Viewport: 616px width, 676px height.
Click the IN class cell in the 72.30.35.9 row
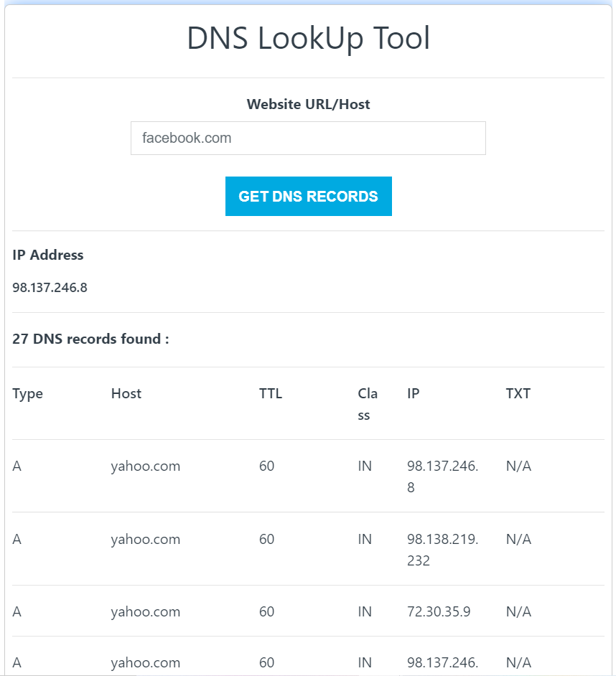point(365,611)
